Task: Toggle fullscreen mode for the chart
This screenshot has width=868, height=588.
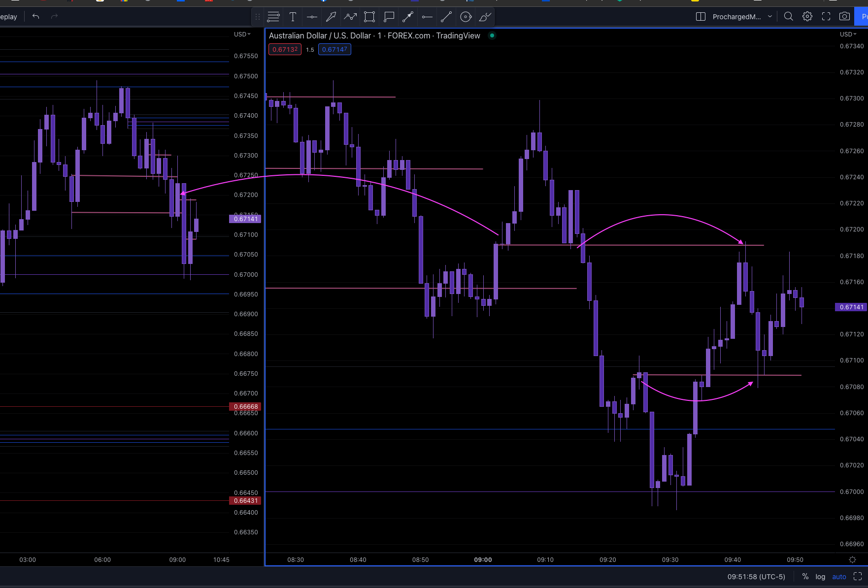Action: click(x=826, y=16)
